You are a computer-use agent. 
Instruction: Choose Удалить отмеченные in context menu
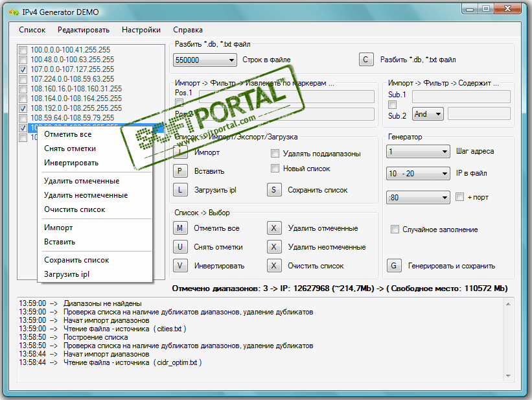pos(95,181)
